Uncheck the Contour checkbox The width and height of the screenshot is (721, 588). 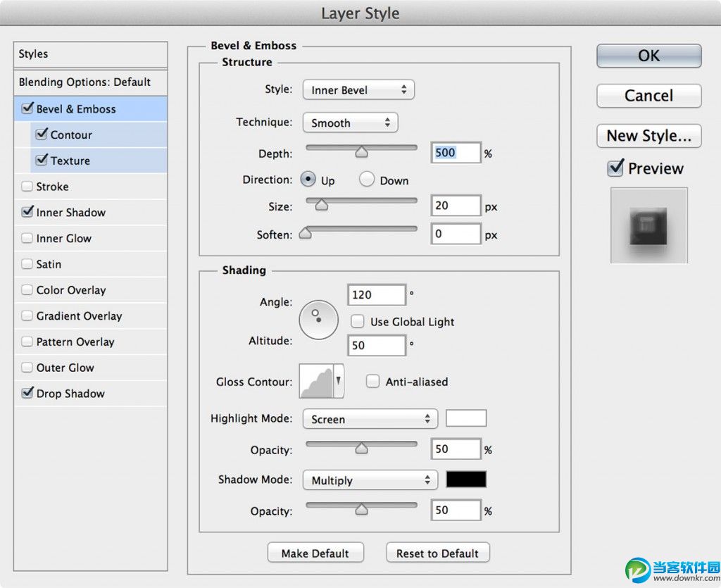[42, 135]
